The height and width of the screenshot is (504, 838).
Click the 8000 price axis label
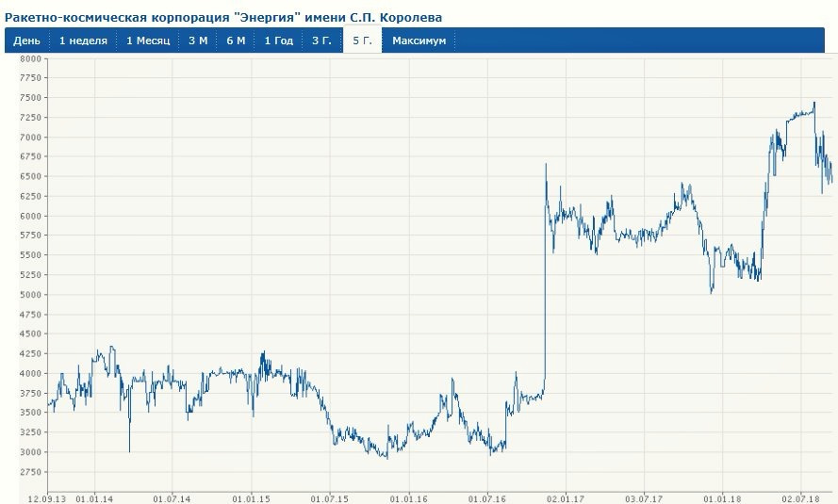[x=31, y=58]
